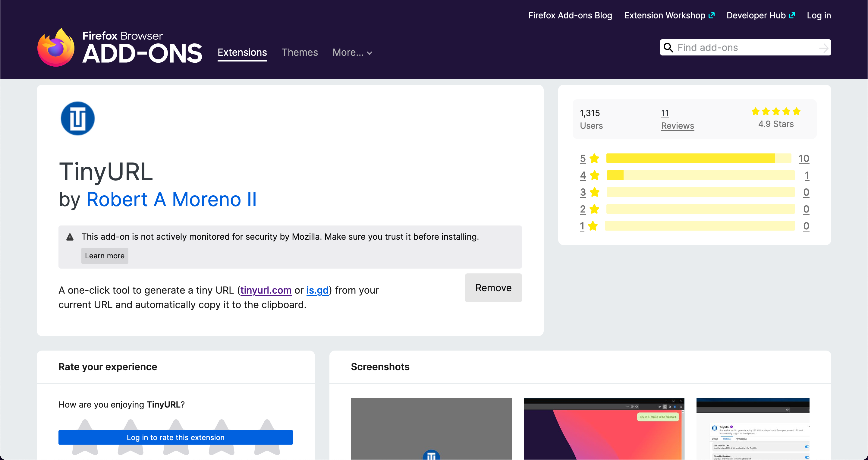Open the 1 four-star review count
Viewport: 868px width, 460px height.
807,175
